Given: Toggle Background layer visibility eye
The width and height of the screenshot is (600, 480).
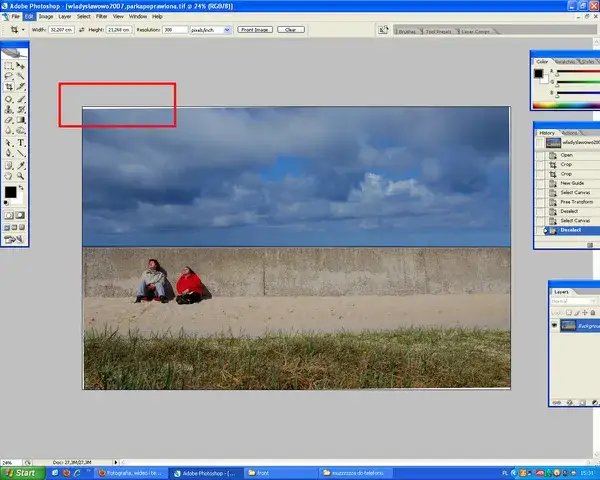Looking at the screenshot, I should click(554, 325).
